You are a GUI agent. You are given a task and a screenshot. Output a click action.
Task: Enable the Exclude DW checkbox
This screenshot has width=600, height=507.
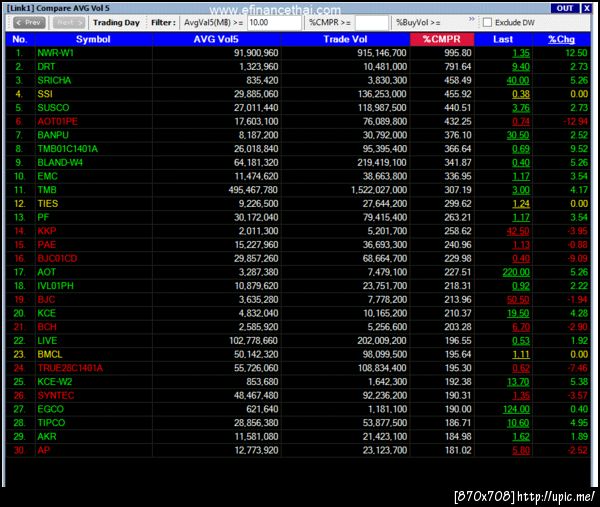click(x=487, y=23)
